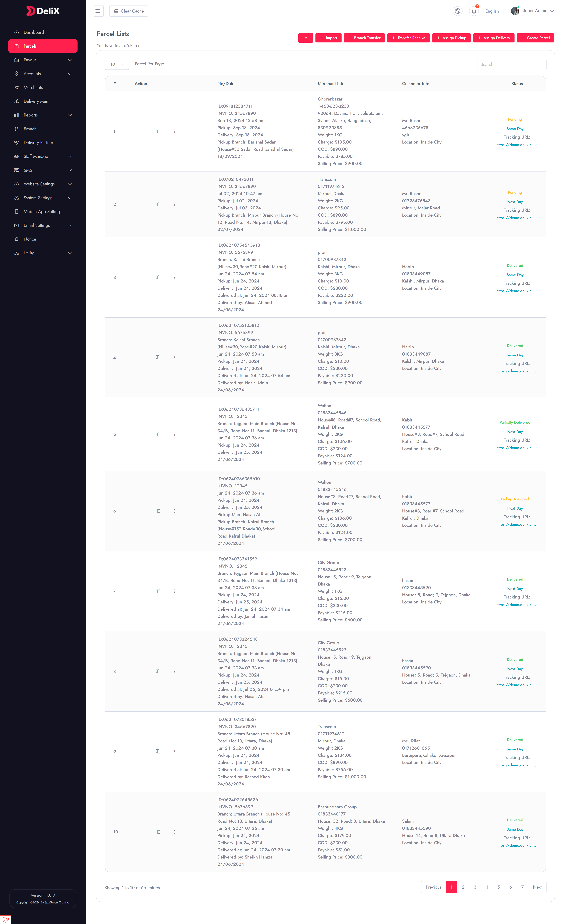Open Merchants in the sidebar

tap(43, 87)
